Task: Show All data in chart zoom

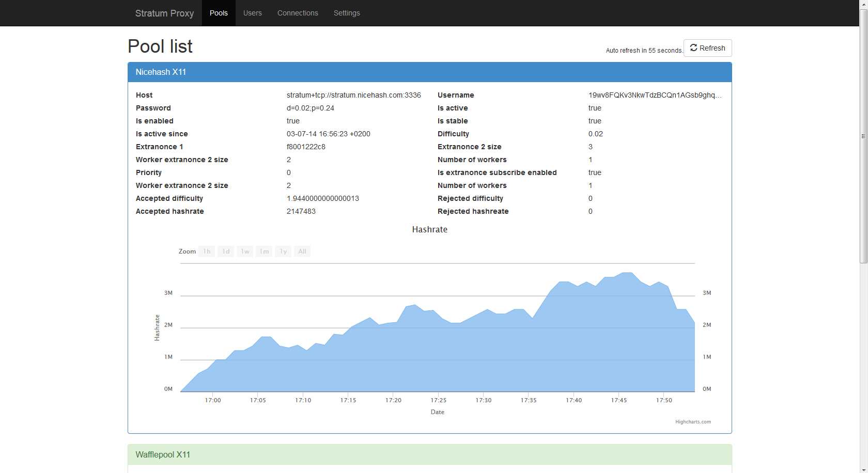Action: (x=302, y=251)
